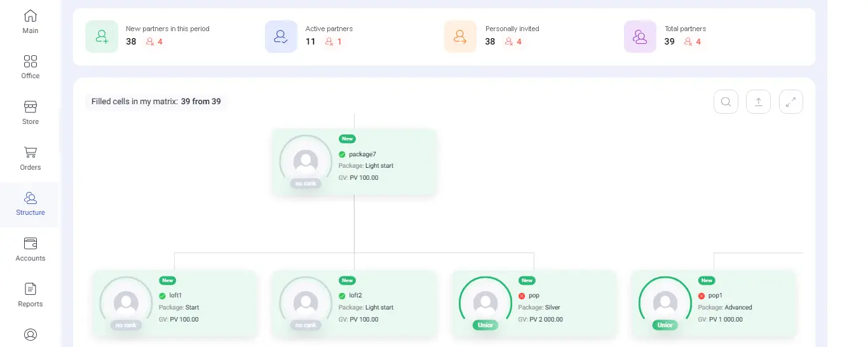Click the upload/export arrow icon button

pos(758,102)
